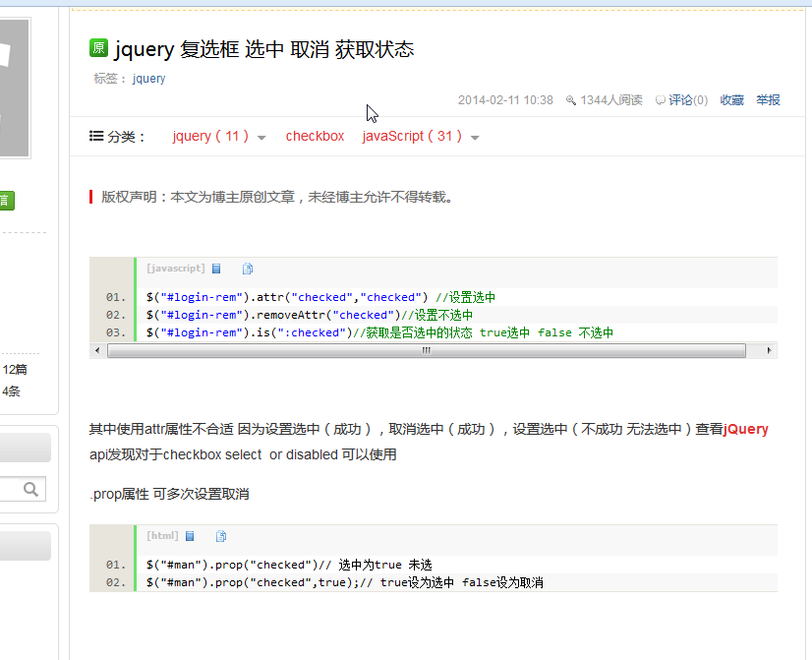This screenshot has height=660, width=812.
Task: Click the view-plain icon in html code block
Action: click(190, 536)
